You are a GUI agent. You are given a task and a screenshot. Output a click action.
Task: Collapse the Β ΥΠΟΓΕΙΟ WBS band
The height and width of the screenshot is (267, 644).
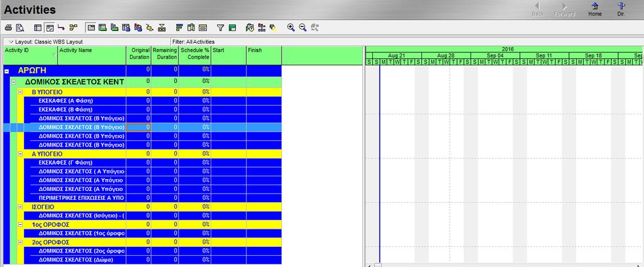point(19,92)
